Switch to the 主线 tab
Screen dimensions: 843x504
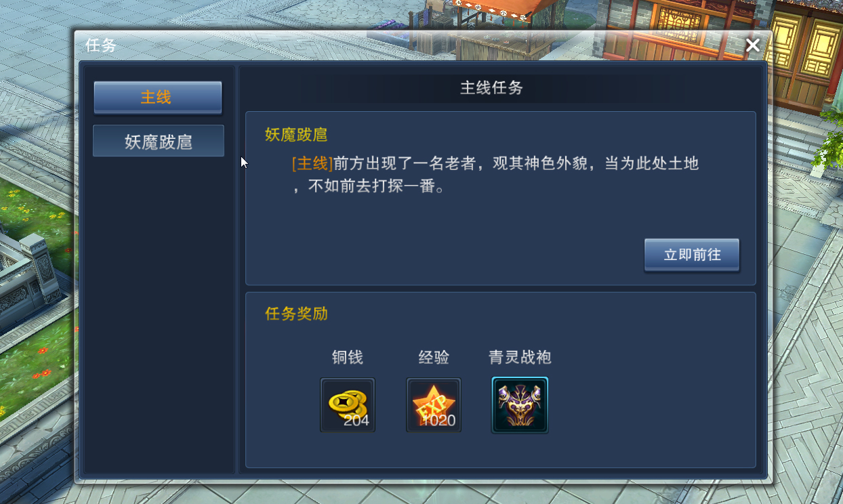(x=158, y=98)
